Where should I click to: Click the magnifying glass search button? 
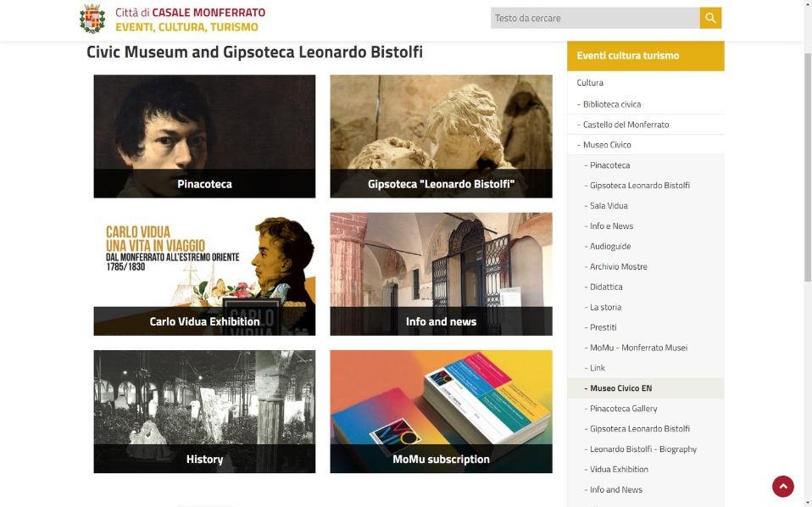click(710, 18)
